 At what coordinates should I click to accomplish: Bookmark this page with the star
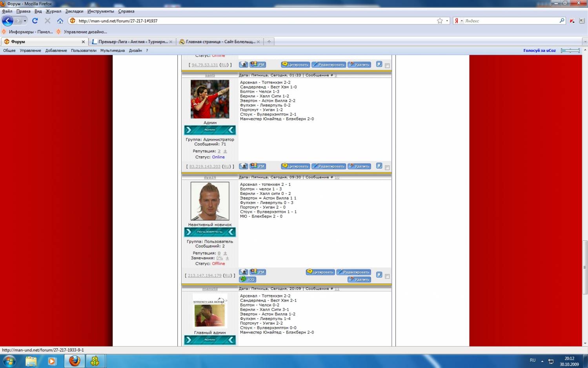tap(440, 21)
